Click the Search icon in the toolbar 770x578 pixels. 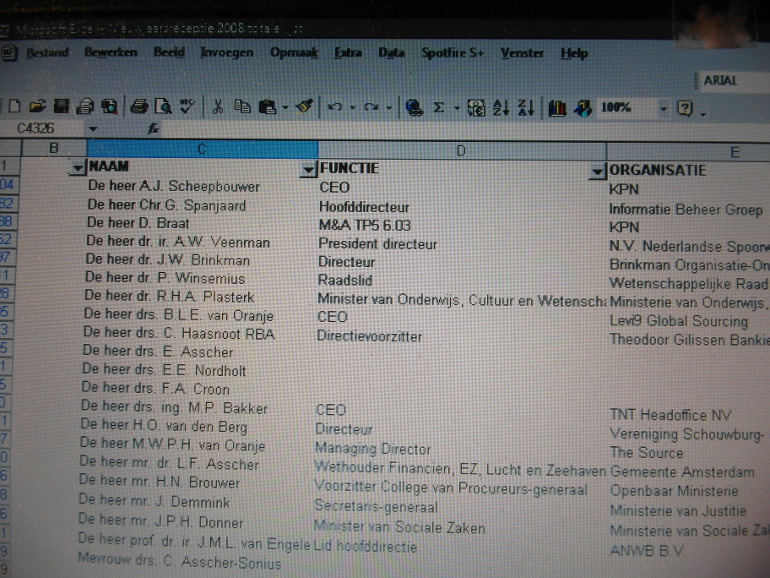pos(110,107)
